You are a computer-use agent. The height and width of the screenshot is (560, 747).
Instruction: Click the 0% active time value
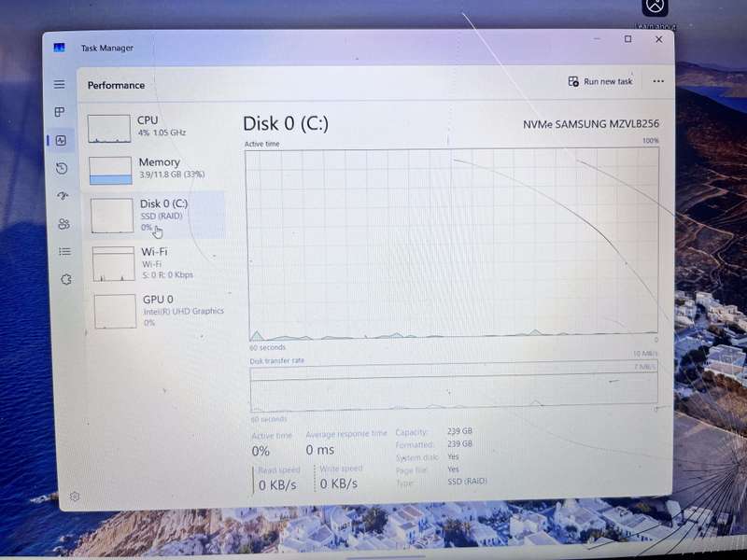[x=261, y=451]
